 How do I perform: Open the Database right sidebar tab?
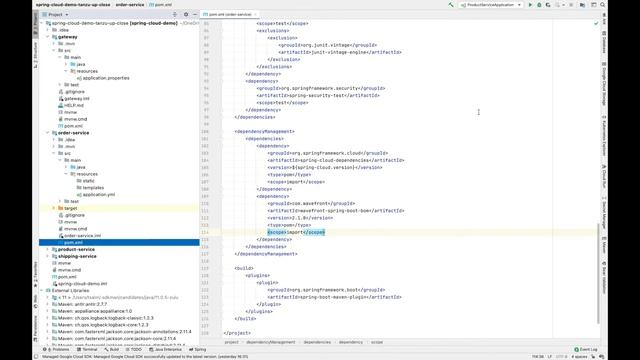(604, 42)
